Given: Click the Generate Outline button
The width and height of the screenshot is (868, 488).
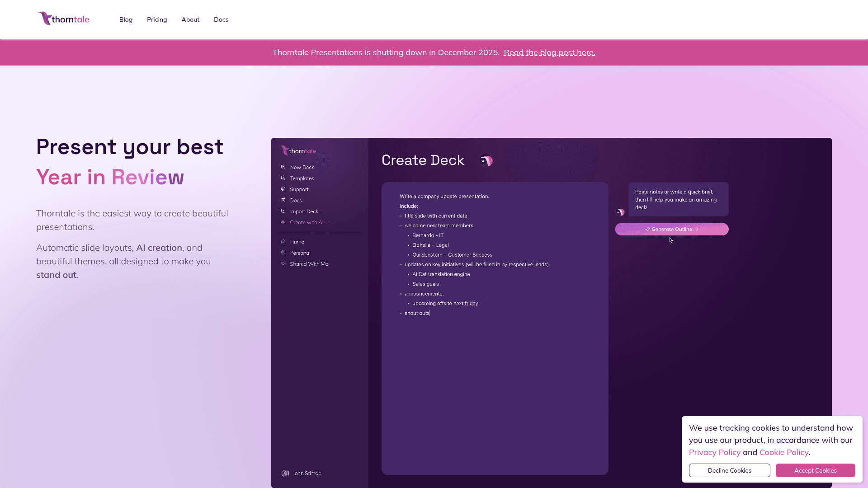Looking at the screenshot, I should pyautogui.click(x=672, y=229).
